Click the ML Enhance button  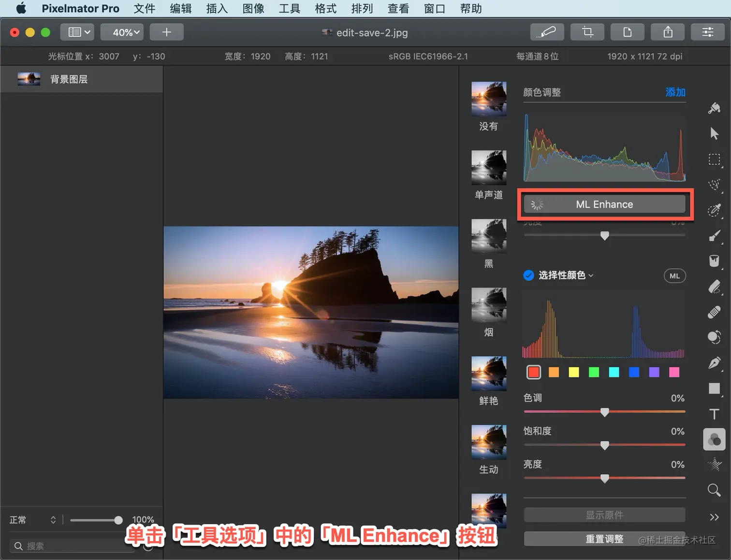604,204
